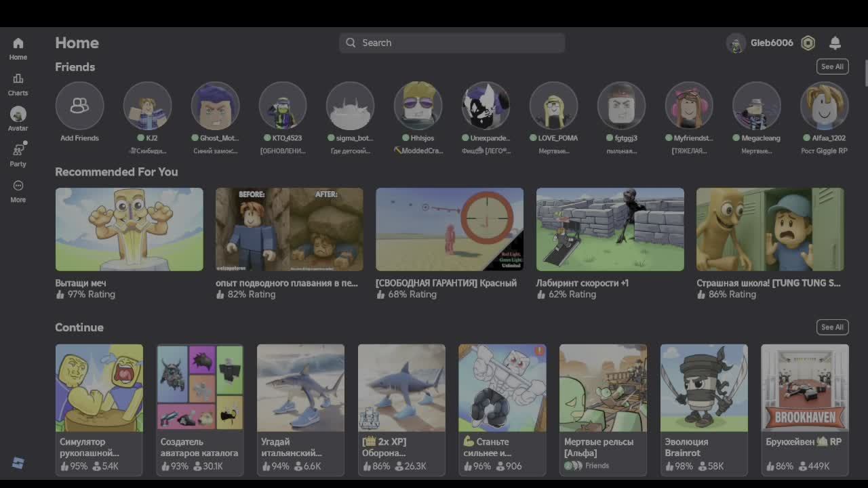Open the Угадай итальянский card
Viewport: 868px width, 488px height.
(300, 410)
